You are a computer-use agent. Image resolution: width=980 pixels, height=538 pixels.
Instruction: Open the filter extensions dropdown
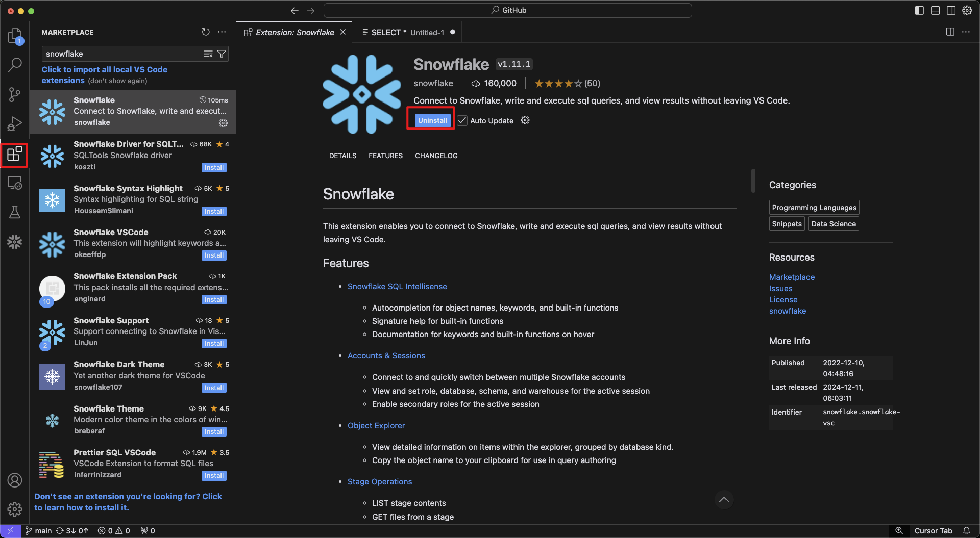(x=222, y=54)
